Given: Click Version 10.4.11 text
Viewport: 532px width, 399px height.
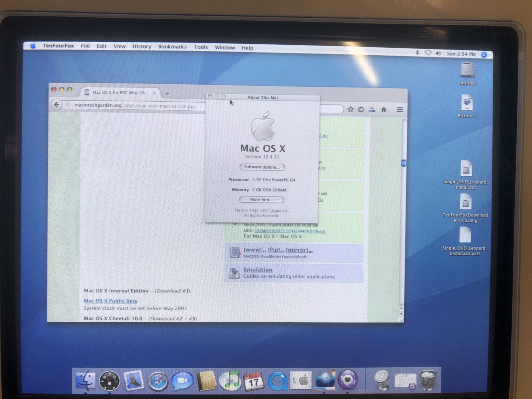Looking at the screenshot, I should (x=262, y=157).
